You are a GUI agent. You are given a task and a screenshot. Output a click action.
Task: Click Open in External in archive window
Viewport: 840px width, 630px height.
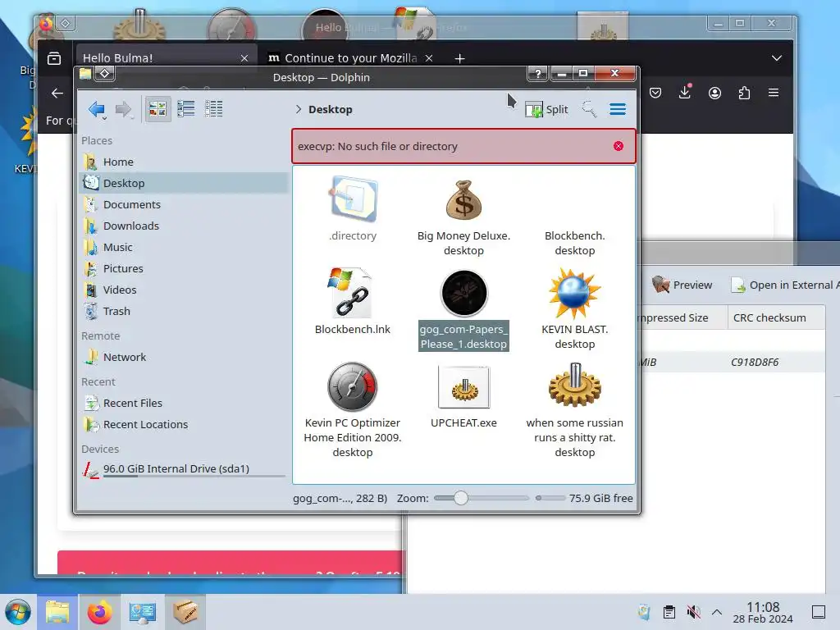pyautogui.click(x=784, y=285)
